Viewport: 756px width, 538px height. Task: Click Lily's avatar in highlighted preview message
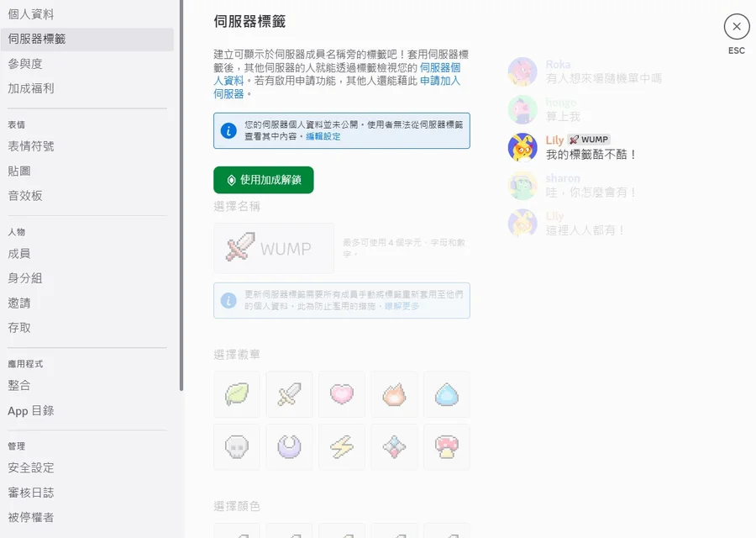(522, 147)
